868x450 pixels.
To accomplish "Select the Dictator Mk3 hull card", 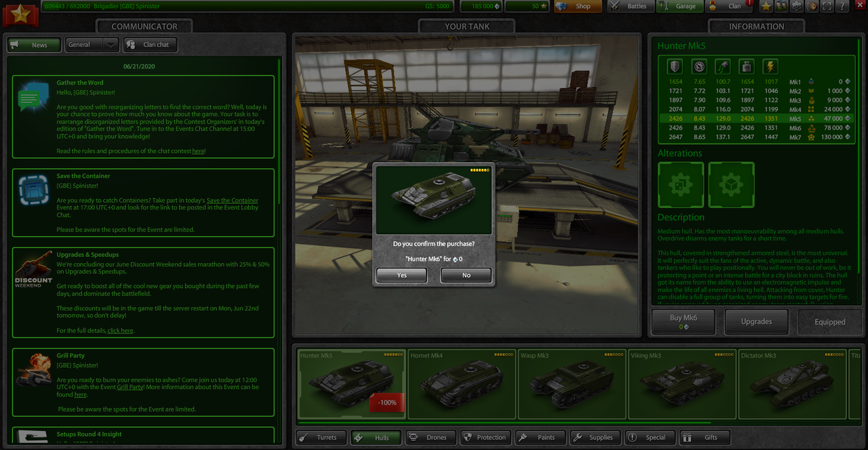I will 793,384.
